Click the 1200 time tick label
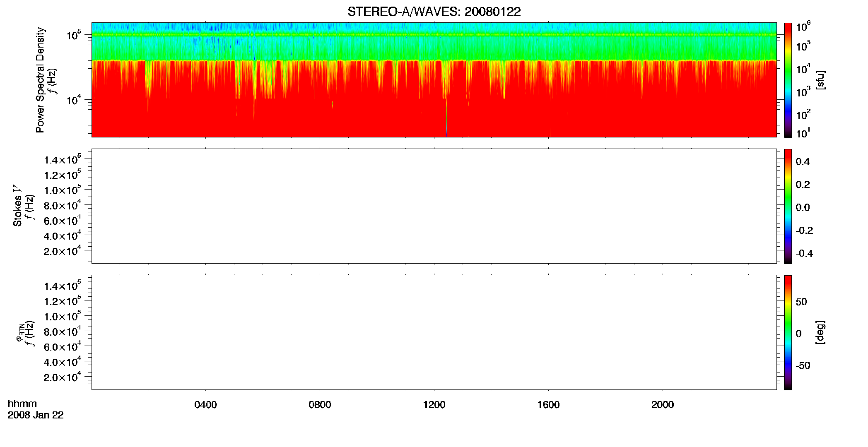The width and height of the screenshot is (868, 447). coord(434,405)
